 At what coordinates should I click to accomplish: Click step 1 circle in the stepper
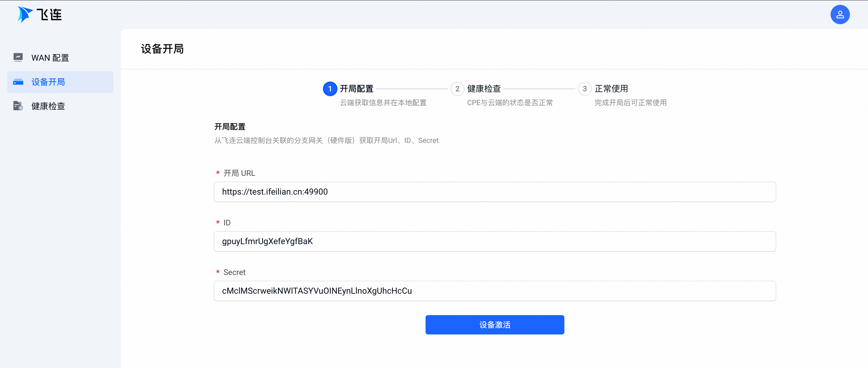pos(330,89)
